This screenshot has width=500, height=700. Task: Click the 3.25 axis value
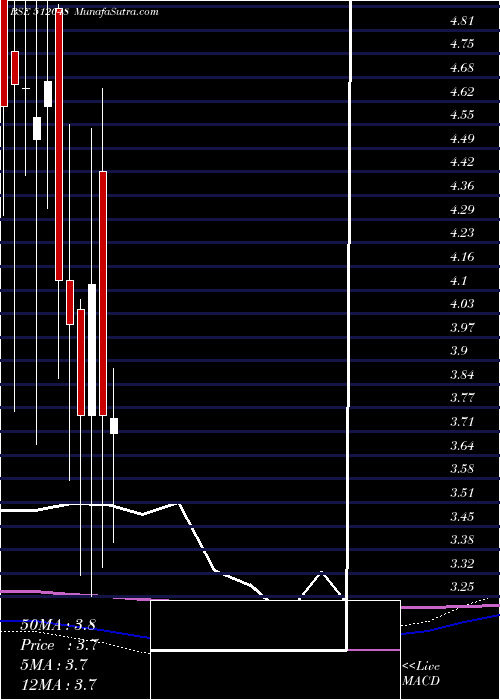(462, 587)
